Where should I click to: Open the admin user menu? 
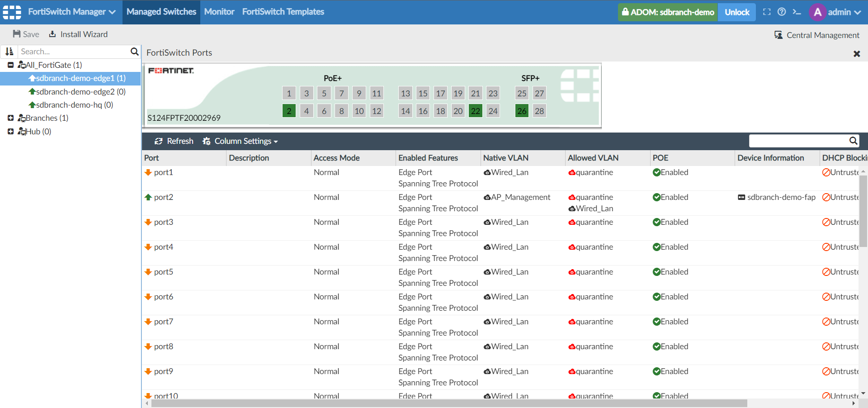tap(835, 12)
